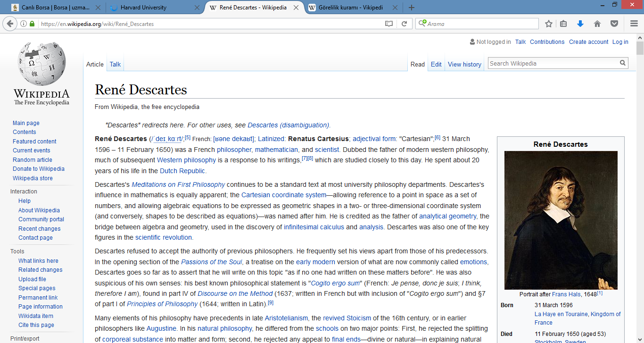Reload the page with refresh icon
The height and width of the screenshot is (343, 644).
coord(404,24)
